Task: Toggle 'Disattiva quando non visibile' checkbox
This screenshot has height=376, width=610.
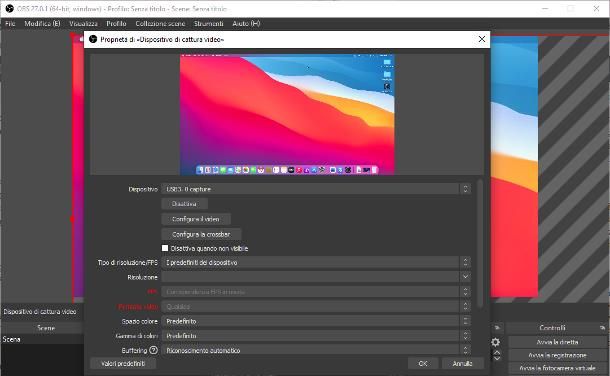Action: [x=165, y=248]
